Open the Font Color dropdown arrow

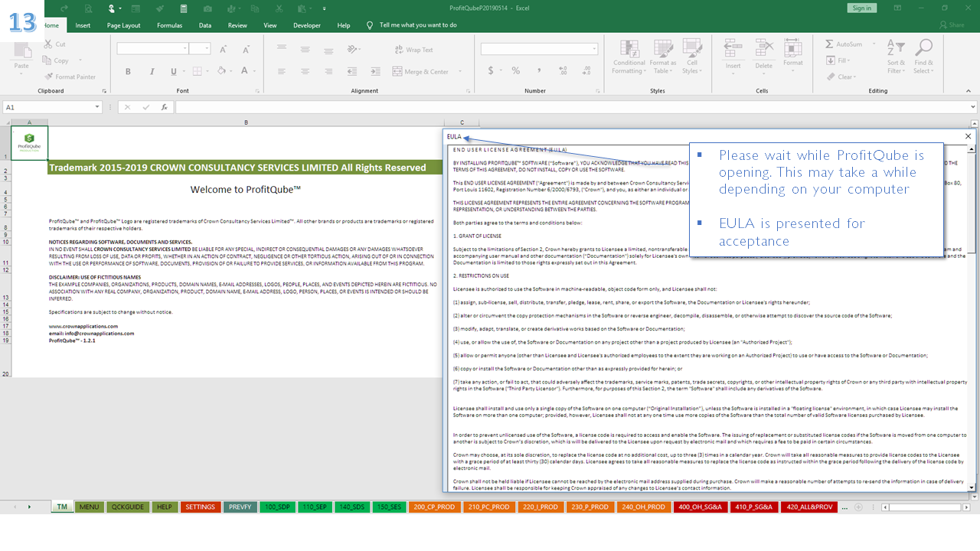coord(254,71)
